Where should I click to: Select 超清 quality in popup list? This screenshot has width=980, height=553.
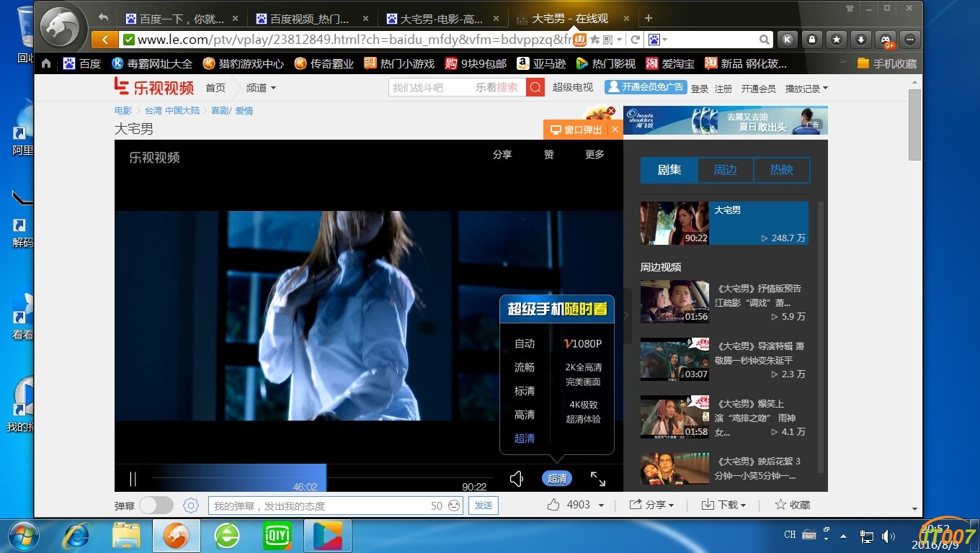pos(525,438)
